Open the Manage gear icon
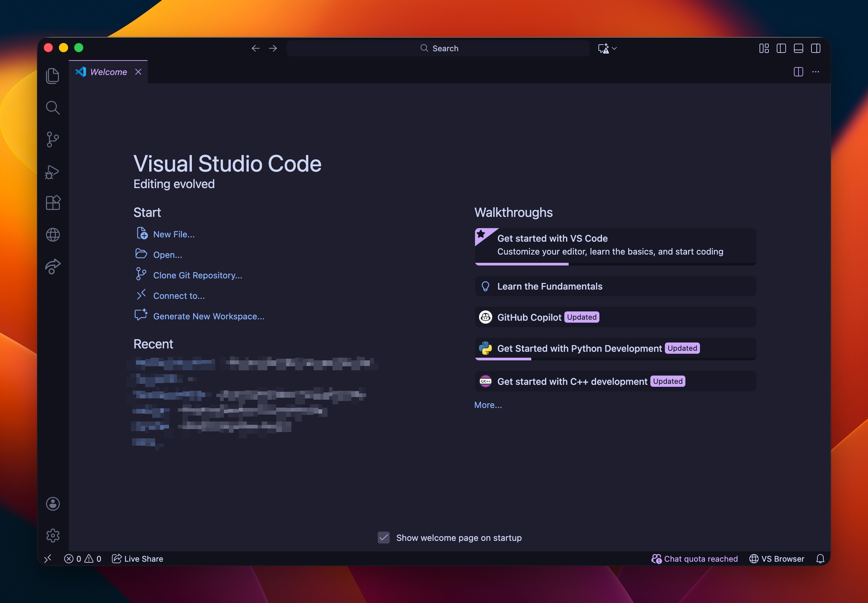This screenshot has height=603, width=868. point(53,535)
